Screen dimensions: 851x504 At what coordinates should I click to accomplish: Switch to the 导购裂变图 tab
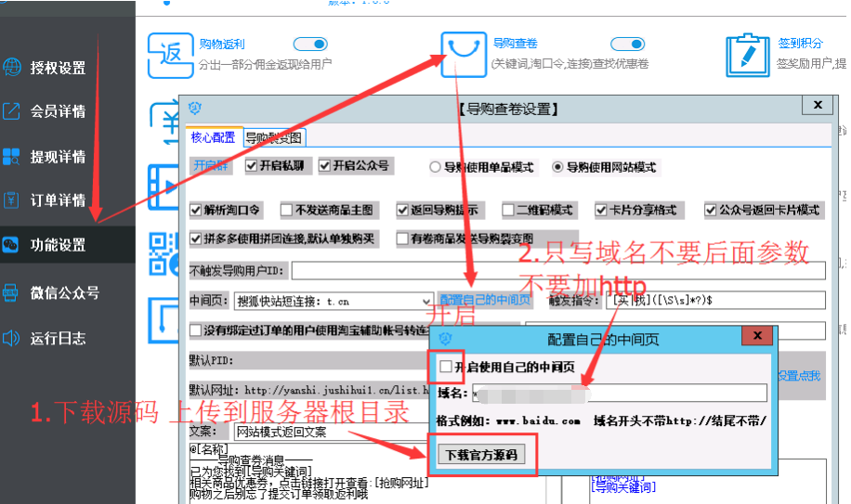tap(273, 137)
